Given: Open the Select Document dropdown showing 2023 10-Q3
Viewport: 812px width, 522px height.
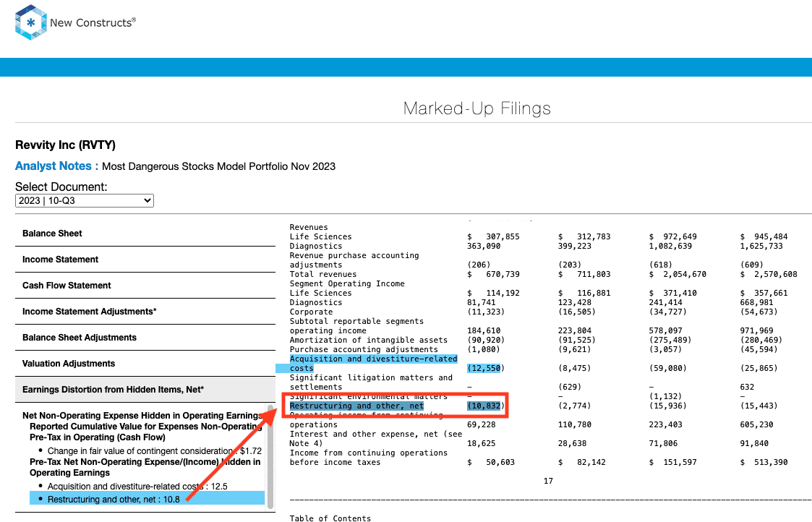Looking at the screenshot, I should [85, 200].
